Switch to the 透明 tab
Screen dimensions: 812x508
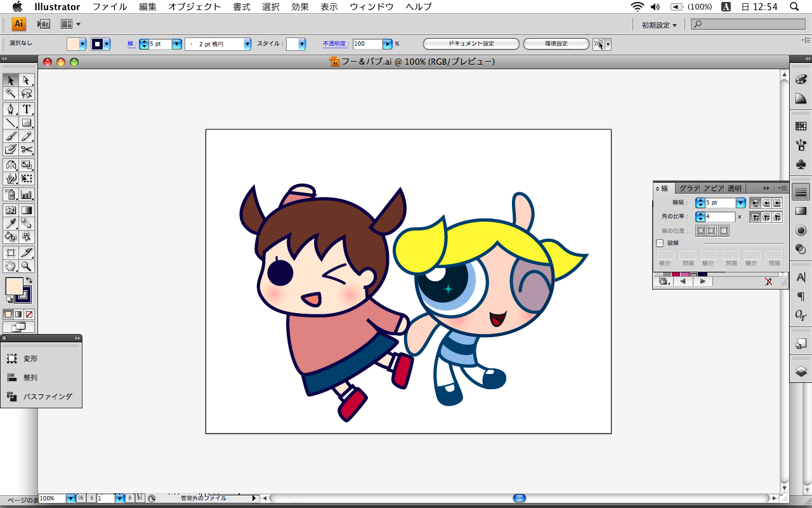click(734, 189)
